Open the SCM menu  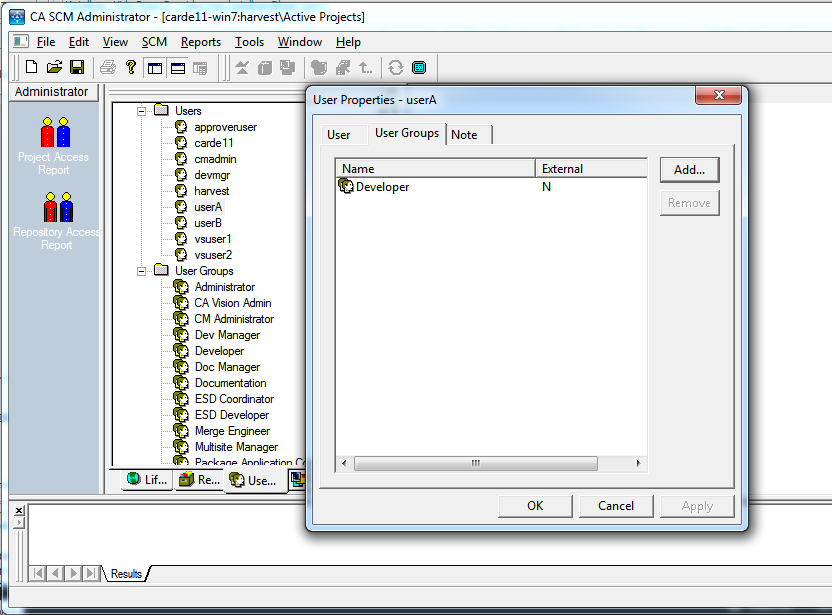(x=154, y=42)
